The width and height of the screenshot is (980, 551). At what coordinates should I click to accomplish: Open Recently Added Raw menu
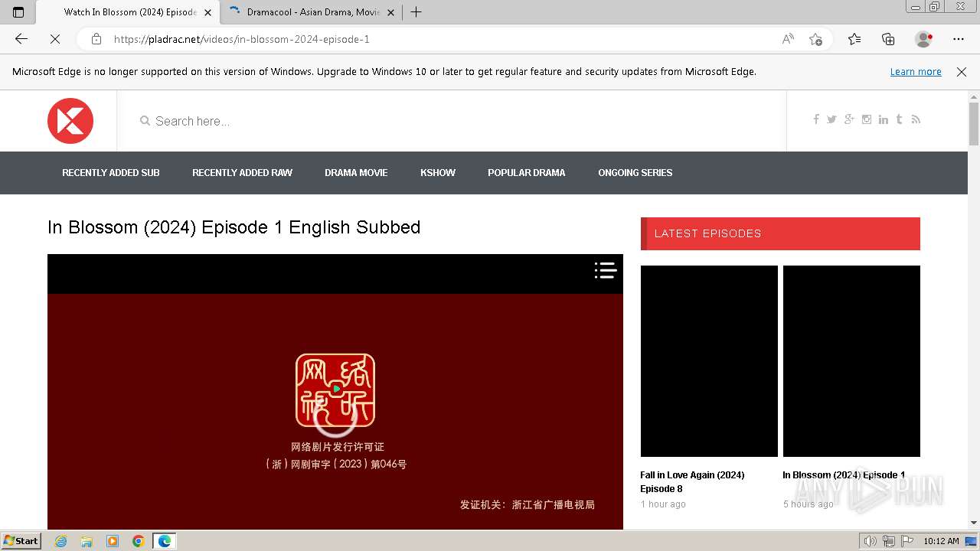click(x=242, y=173)
